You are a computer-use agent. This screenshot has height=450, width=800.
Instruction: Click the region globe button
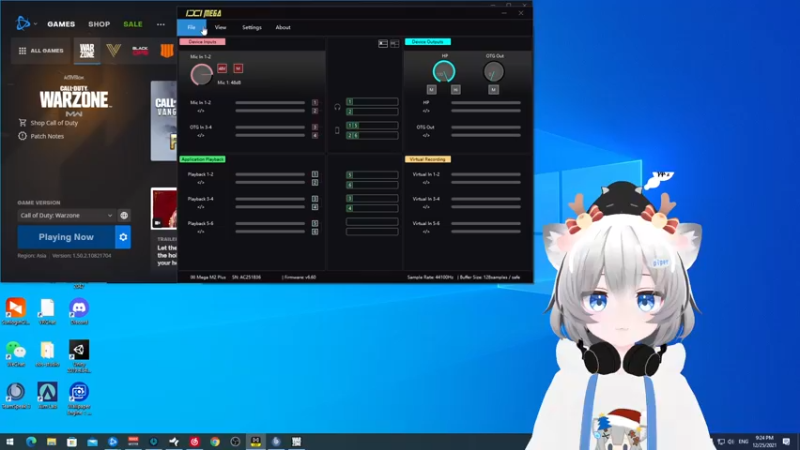[x=124, y=215]
